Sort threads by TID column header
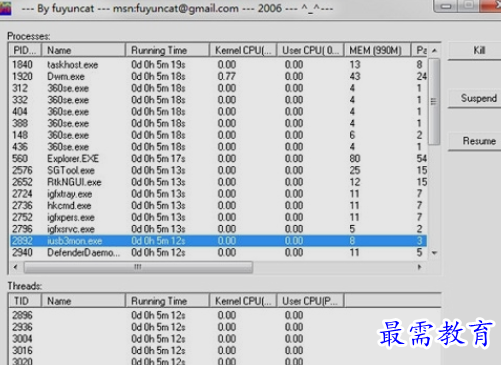This screenshot has width=501, height=365. pyautogui.click(x=25, y=301)
